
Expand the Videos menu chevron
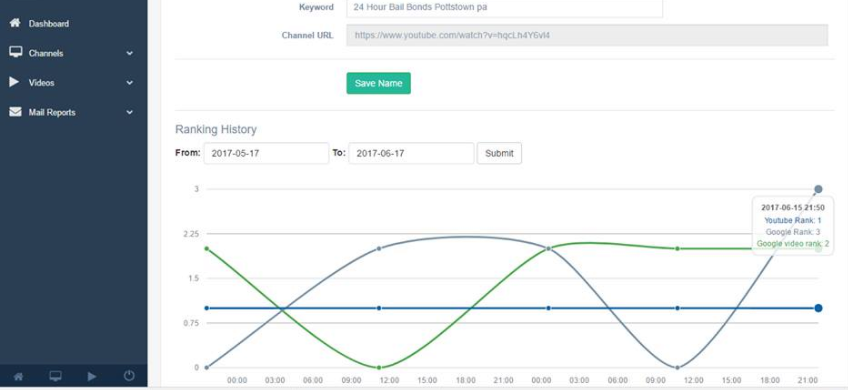coord(130,83)
